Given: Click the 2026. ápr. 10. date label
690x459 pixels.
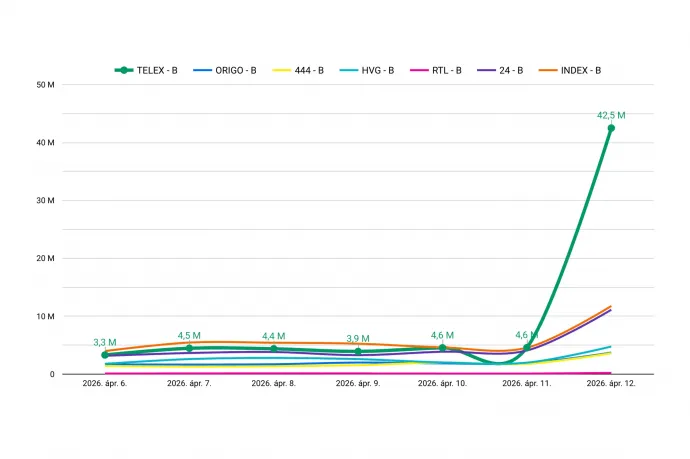Looking at the screenshot, I should (x=442, y=383).
